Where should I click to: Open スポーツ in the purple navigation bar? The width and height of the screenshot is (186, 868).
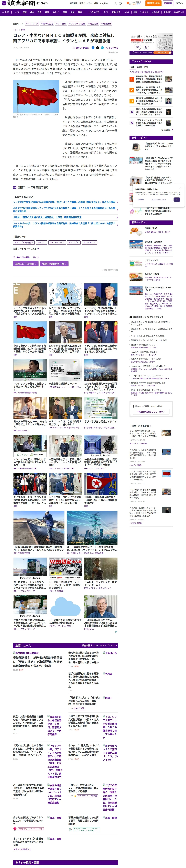click(56, 12)
